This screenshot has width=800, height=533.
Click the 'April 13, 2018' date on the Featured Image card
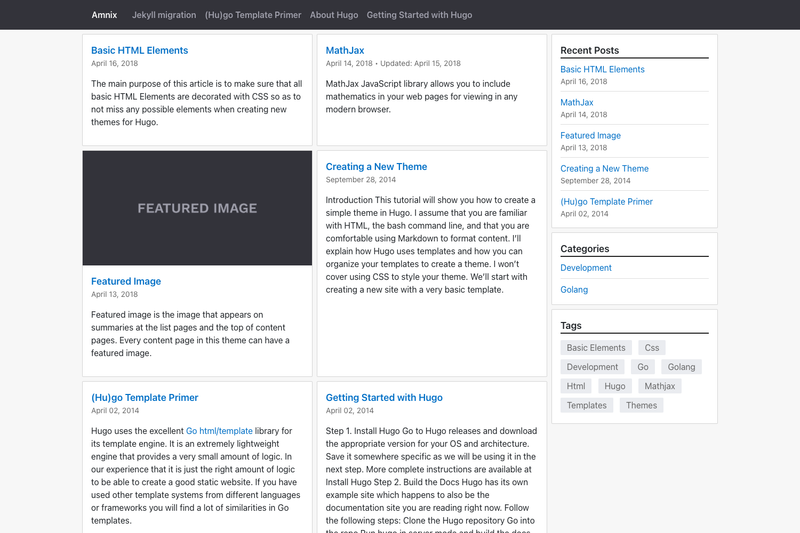(x=114, y=294)
